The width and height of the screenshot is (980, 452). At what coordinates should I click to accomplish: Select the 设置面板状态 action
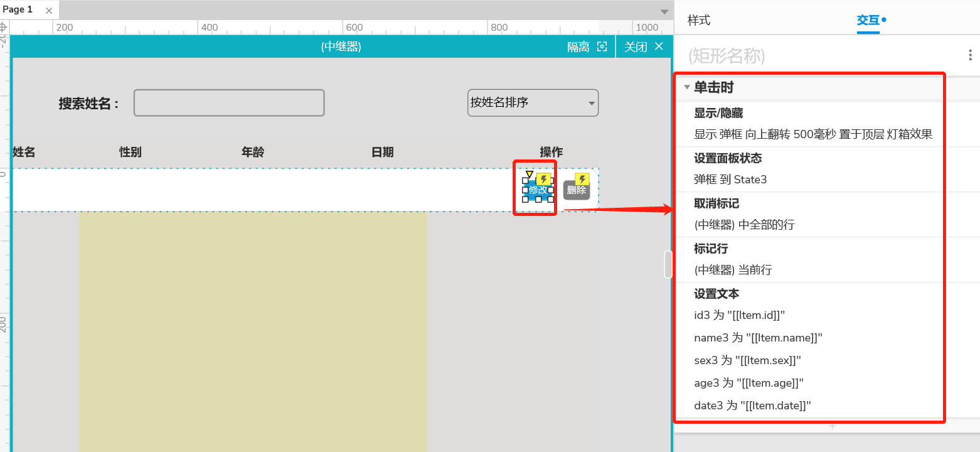728,158
